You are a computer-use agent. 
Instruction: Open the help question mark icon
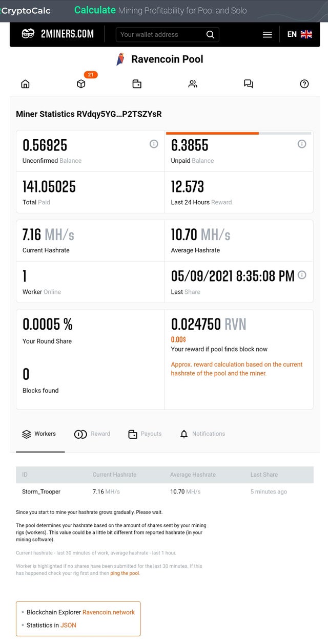[304, 84]
